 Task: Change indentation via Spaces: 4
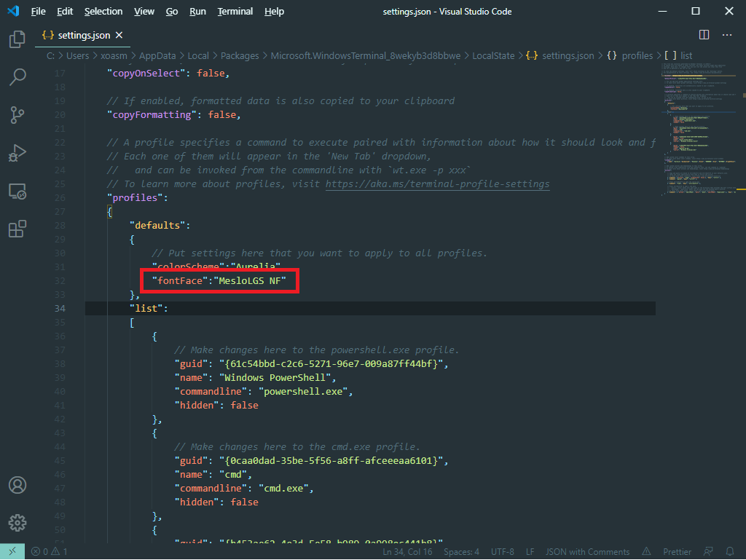(461, 551)
